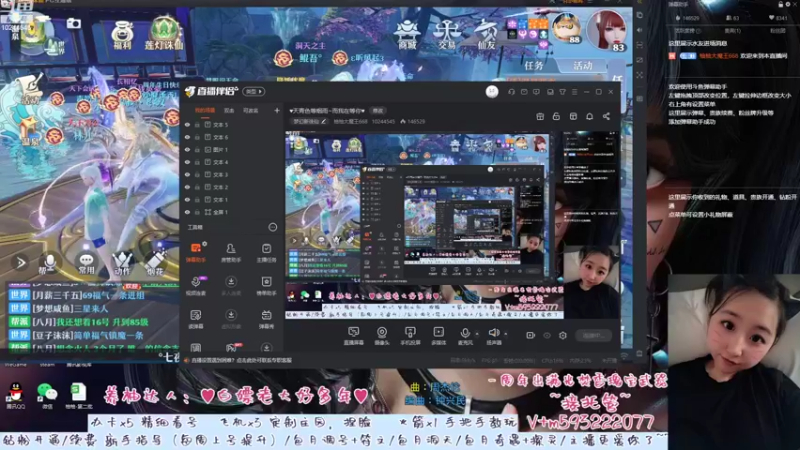Open the 房管助手 tool icon

click(231, 252)
